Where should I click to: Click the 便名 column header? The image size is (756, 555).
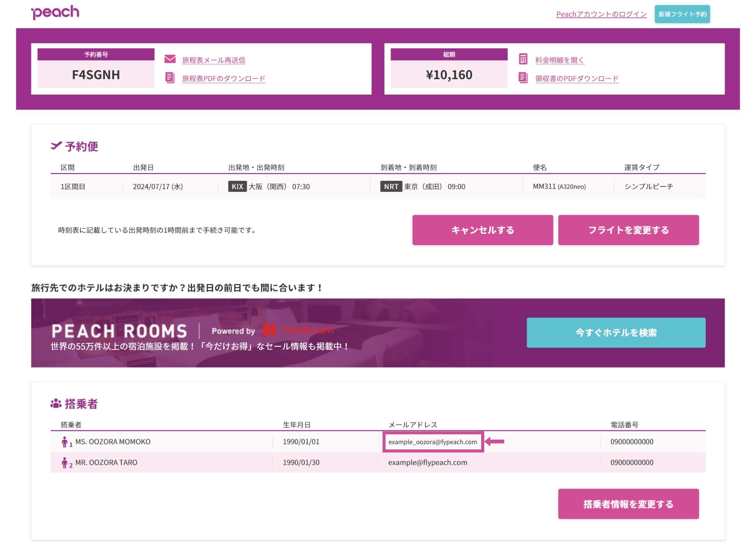click(540, 167)
